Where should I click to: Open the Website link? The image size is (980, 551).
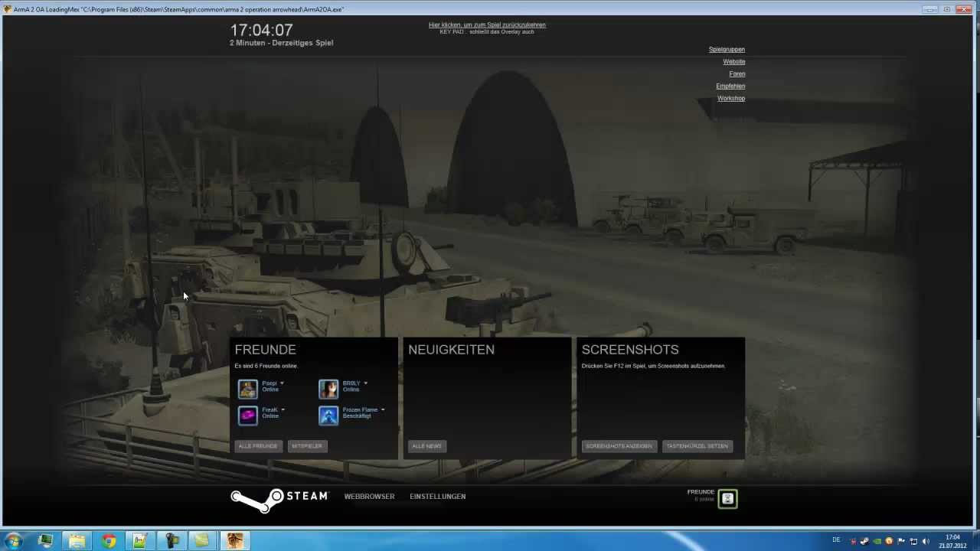[733, 61]
